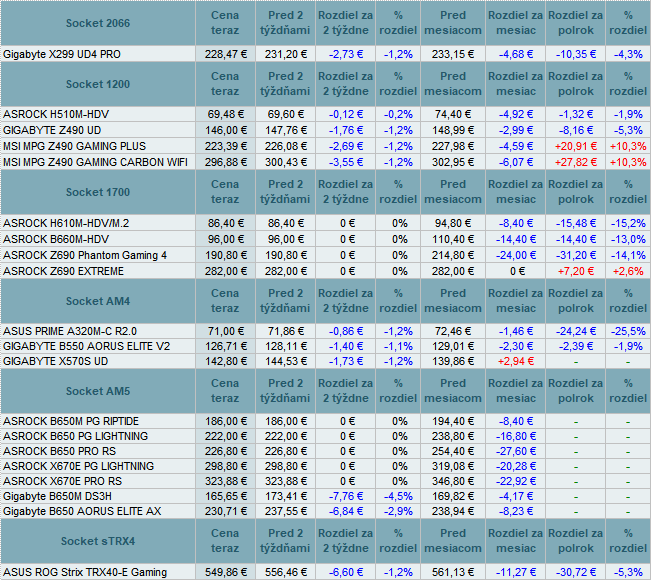The image size is (651, 580).
Task: Select the 'ASROCK H510M-HDV' product name
Action: coord(56,114)
